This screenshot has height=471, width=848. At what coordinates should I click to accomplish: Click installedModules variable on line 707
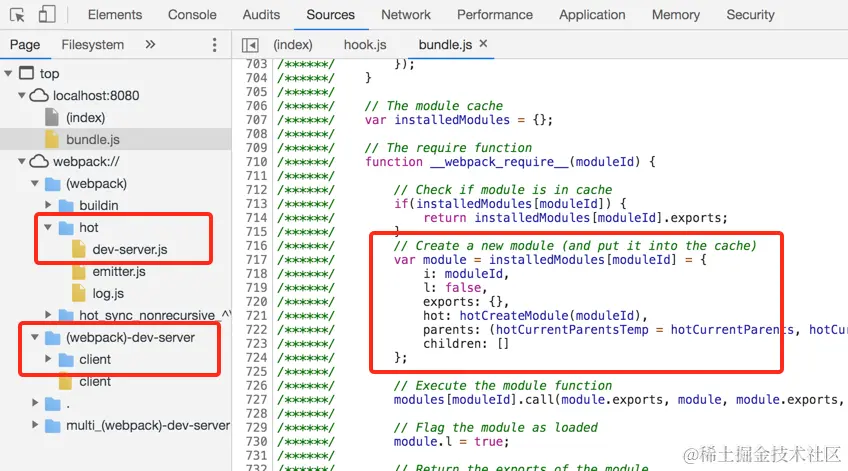coord(452,120)
